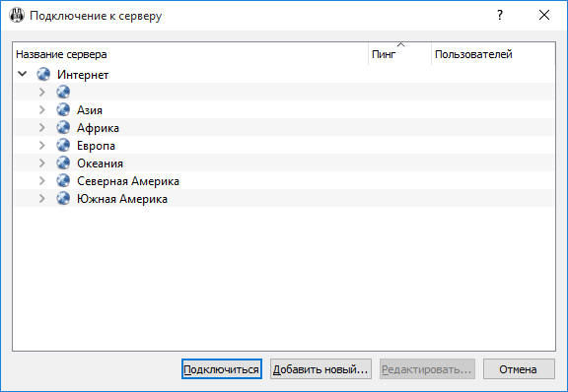568x392 pixels.
Task: Collapse the Интернет tree node
Action: [23, 74]
